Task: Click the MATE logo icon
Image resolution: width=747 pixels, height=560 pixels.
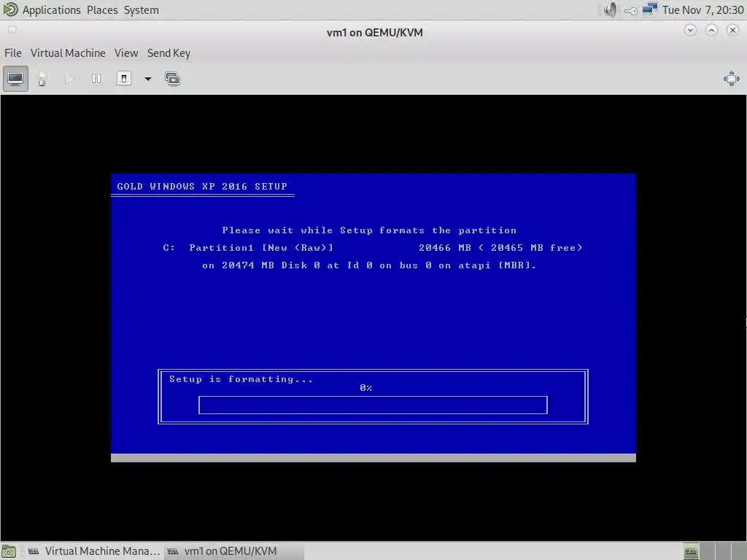Action: (x=10, y=9)
